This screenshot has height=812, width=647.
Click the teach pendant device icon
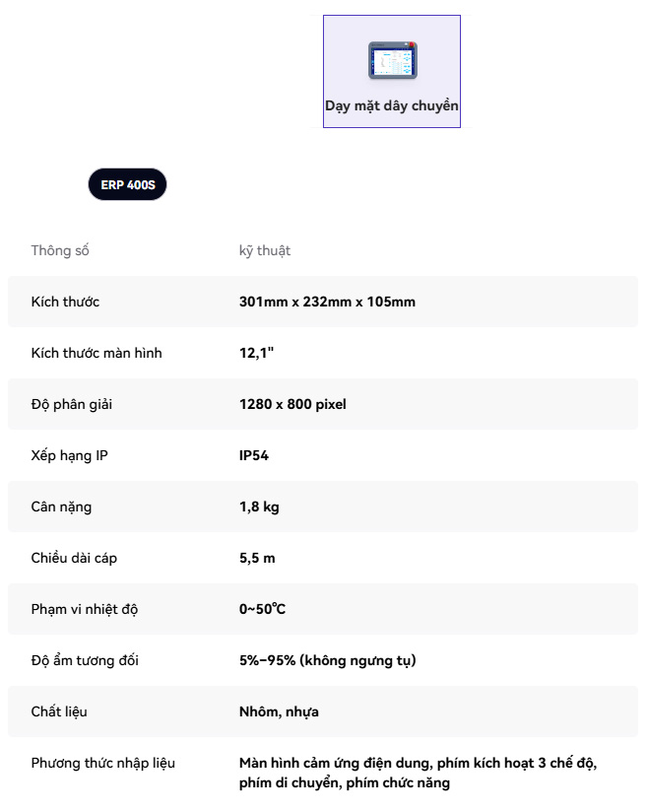point(392,60)
